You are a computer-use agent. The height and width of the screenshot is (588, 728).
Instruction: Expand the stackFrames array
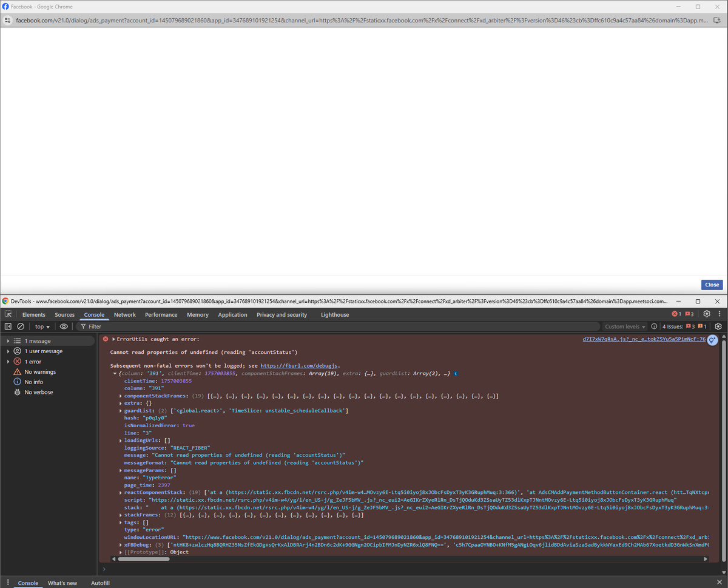pos(121,515)
